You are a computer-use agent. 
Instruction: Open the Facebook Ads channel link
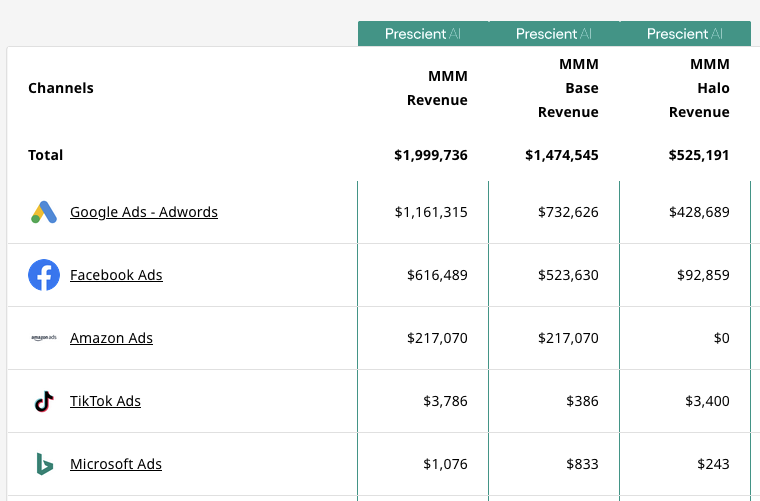[x=116, y=275]
